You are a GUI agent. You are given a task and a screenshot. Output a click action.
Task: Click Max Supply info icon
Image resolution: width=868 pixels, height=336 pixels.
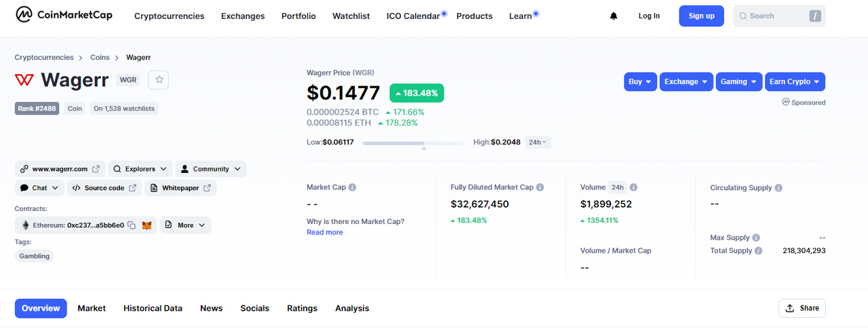[756, 238]
